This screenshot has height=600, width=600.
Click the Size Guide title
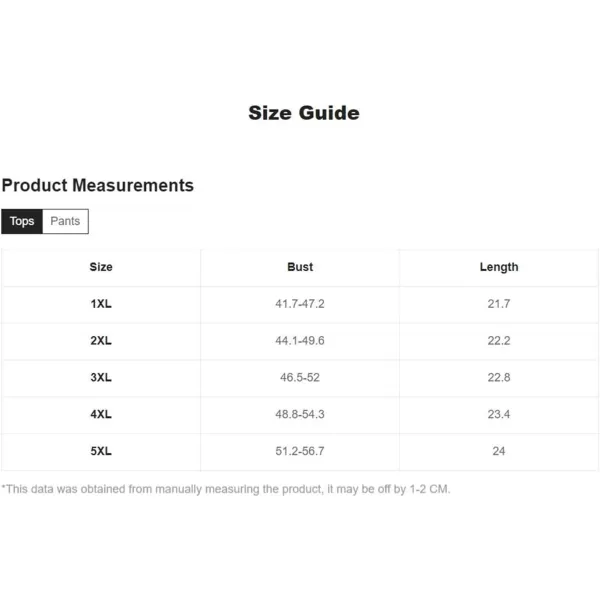click(304, 113)
